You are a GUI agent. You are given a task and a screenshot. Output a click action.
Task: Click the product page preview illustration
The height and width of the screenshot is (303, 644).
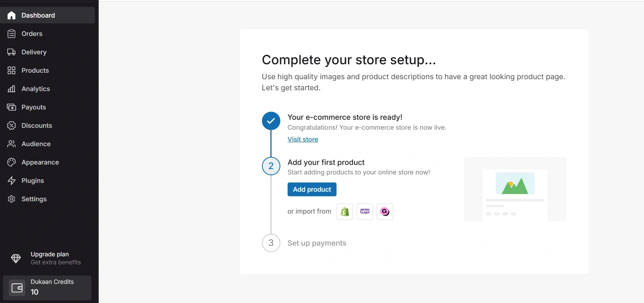tap(515, 189)
